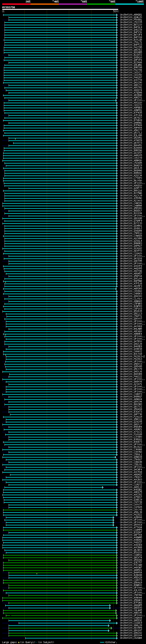The width and height of the screenshot is (146, 644).
Task: Select hit label UniRef100_Q5DVI3
Action: pos(131,364)
